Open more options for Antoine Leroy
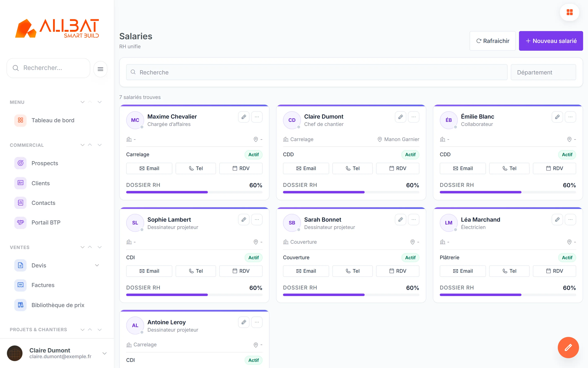Viewport: 588px width, 368px height. [257, 322]
